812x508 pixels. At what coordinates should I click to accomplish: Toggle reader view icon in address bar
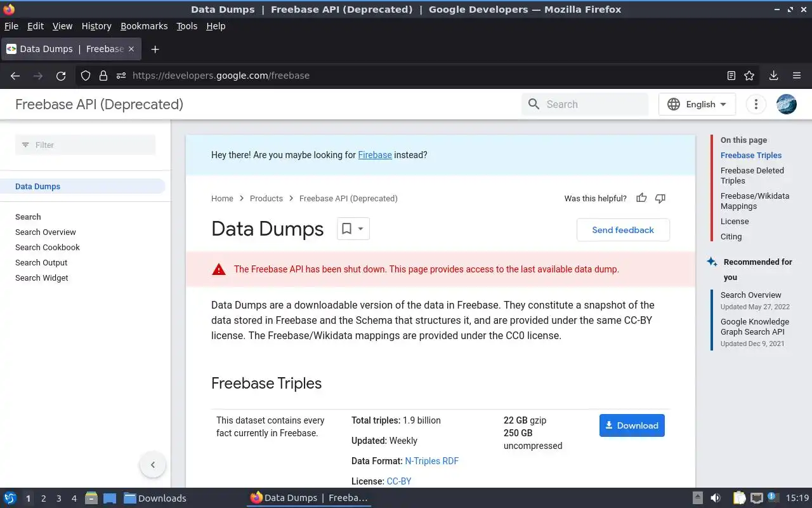pyautogui.click(x=731, y=76)
